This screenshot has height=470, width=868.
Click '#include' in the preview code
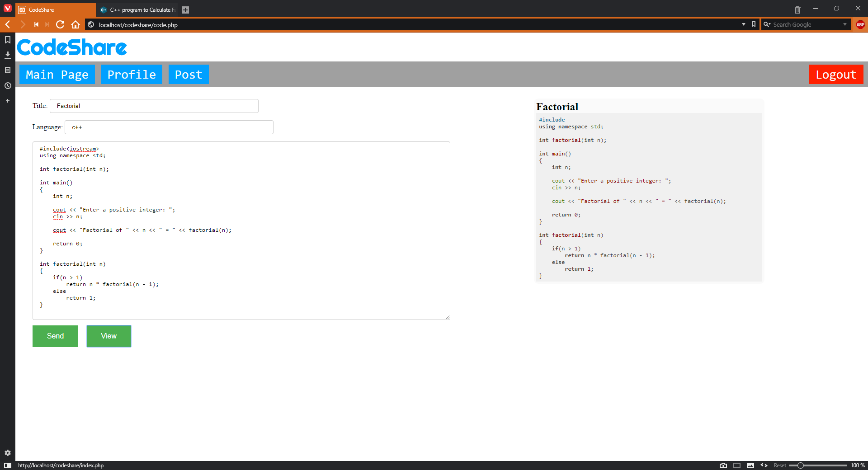point(552,120)
